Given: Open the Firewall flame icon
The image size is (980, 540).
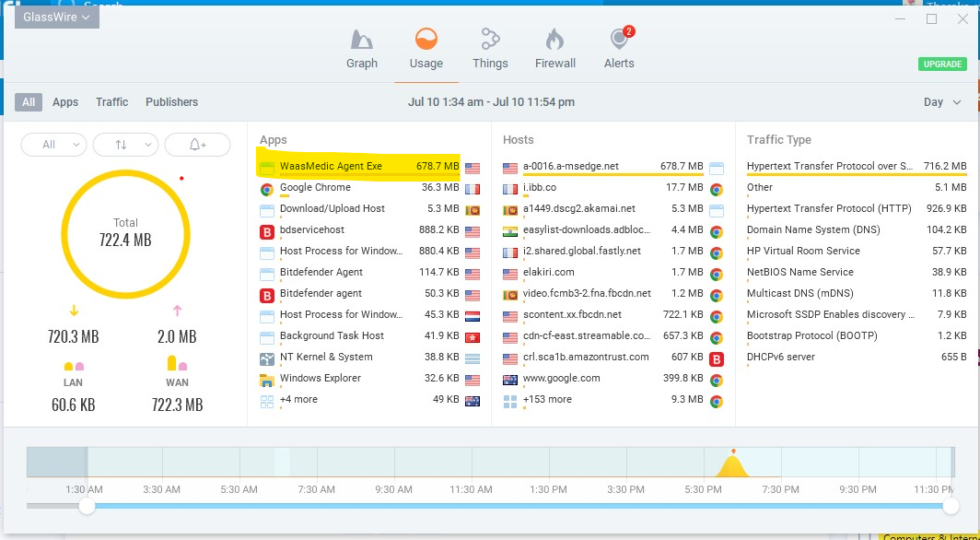Looking at the screenshot, I should tap(554, 40).
